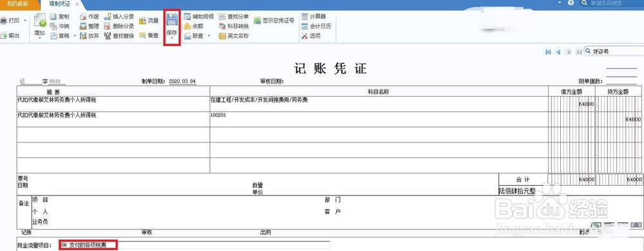Click the 摘要 column header

(x=113, y=92)
